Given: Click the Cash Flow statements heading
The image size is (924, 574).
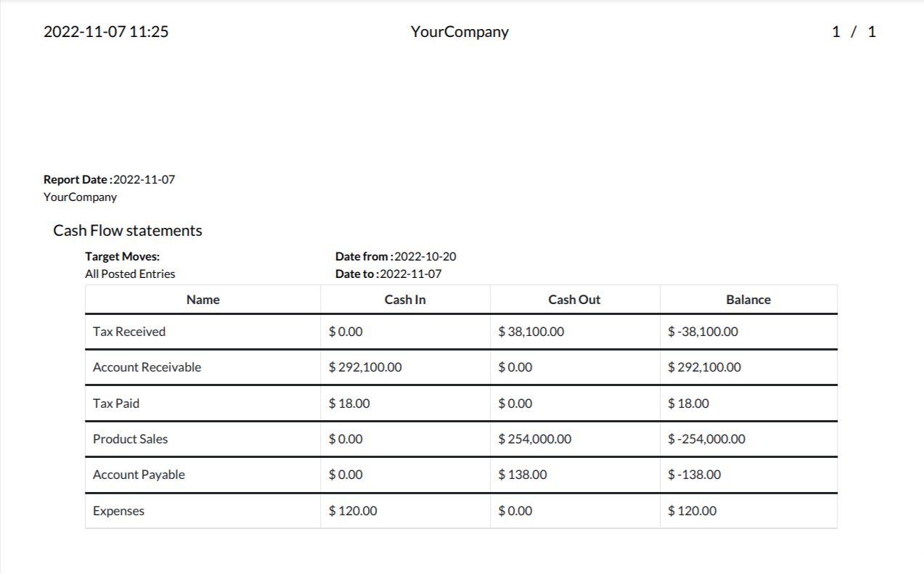Looking at the screenshot, I should [x=128, y=231].
